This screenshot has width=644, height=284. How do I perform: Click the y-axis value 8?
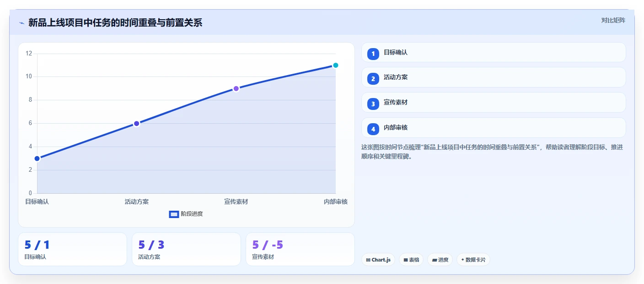30,100
